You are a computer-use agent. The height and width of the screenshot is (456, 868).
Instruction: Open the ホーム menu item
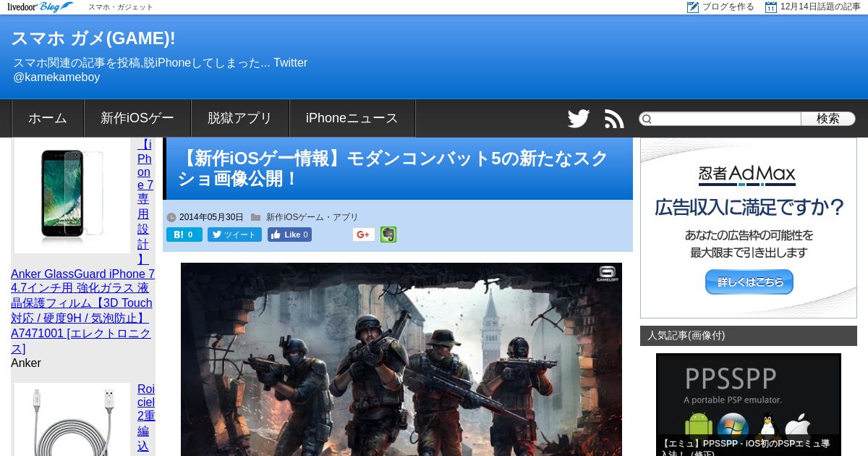tap(48, 118)
